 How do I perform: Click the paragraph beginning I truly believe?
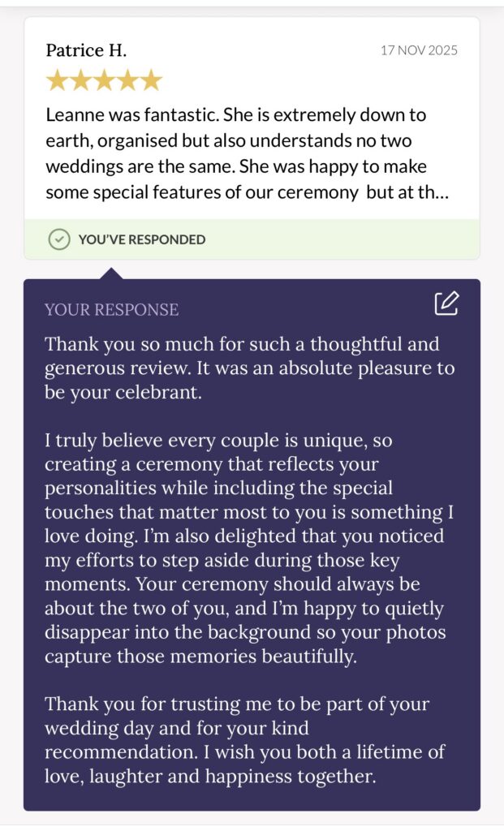point(249,548)
